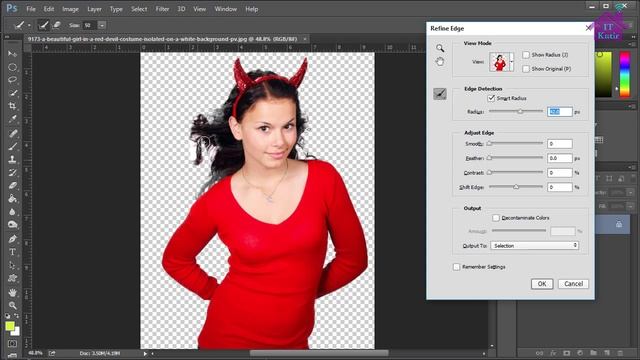Click the foreground color swatch

[10, 326]
